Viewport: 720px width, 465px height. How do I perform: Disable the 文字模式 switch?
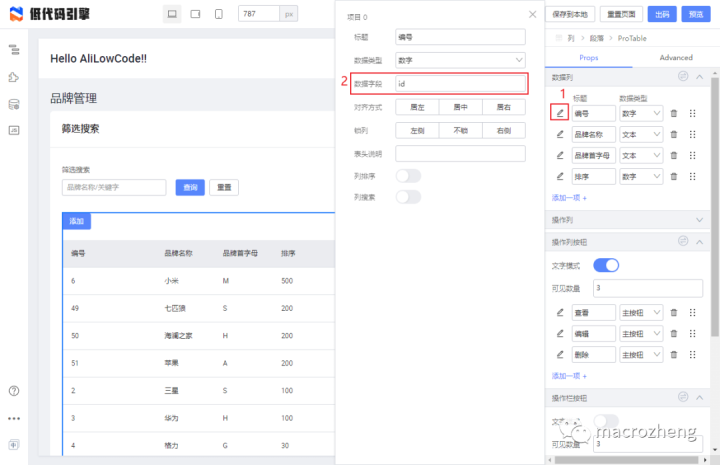(606, 265)
